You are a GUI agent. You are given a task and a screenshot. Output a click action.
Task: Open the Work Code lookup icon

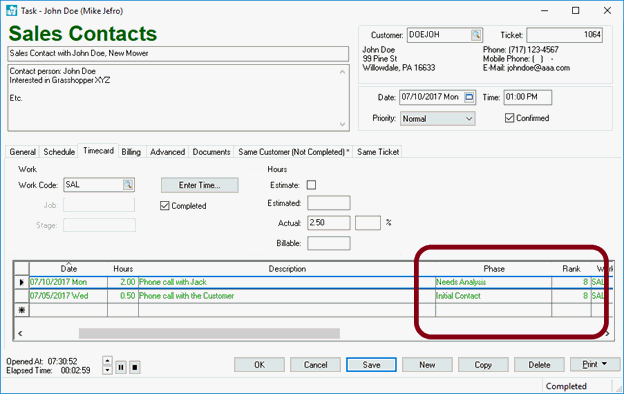128,185
